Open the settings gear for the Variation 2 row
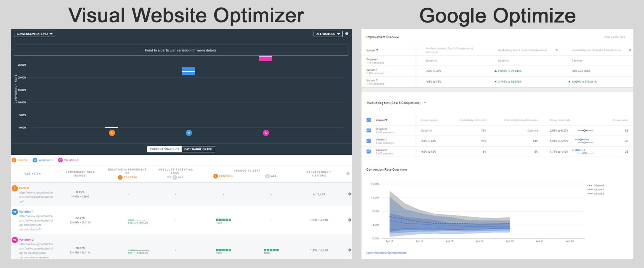Viewport: 644px width, 268px height. coord(350,250)
